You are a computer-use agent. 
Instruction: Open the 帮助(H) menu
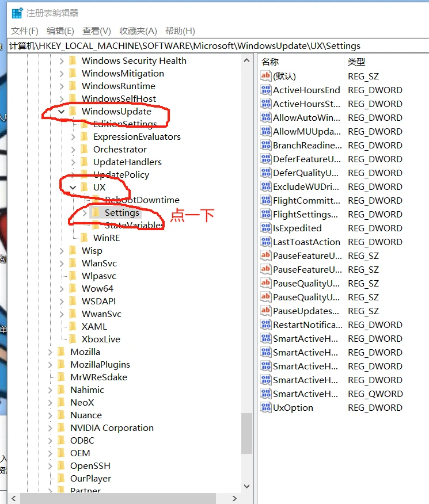pos(180,31)
